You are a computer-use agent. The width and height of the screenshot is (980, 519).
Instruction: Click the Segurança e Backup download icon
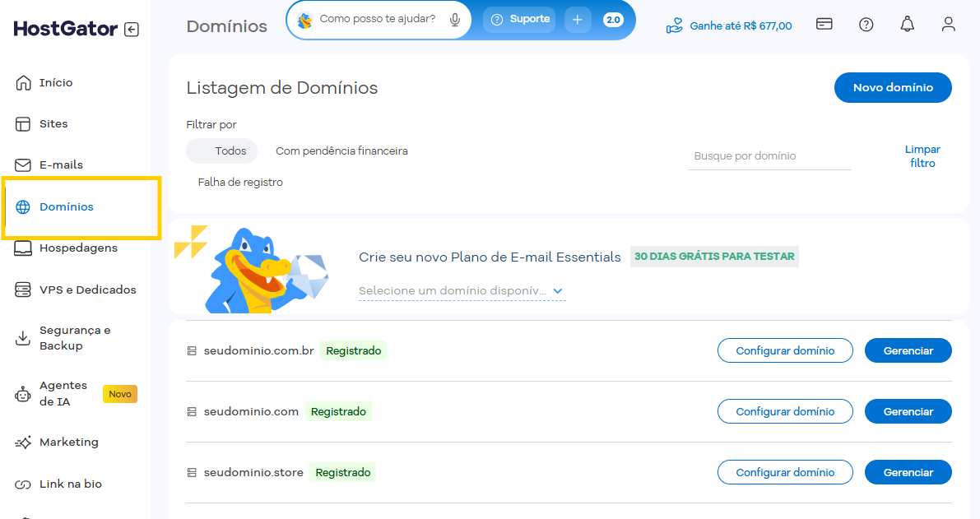(23, 338)
